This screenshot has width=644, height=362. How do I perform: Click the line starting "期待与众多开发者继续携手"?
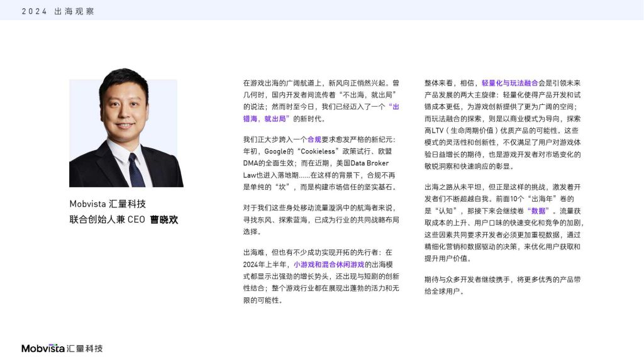[502, 280]
